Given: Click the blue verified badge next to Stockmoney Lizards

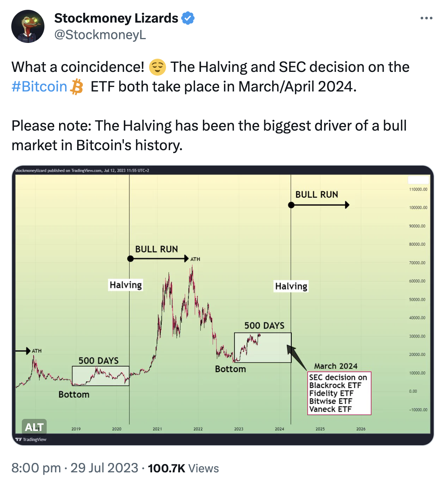Looking at the screenshot, I should pyautogui.click(x=188, y=18).
